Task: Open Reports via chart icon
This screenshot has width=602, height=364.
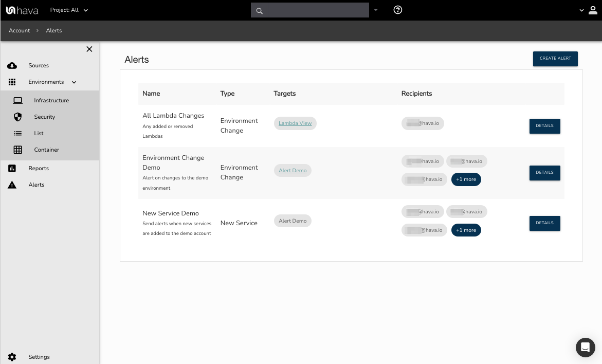Action: coord(12,169)
